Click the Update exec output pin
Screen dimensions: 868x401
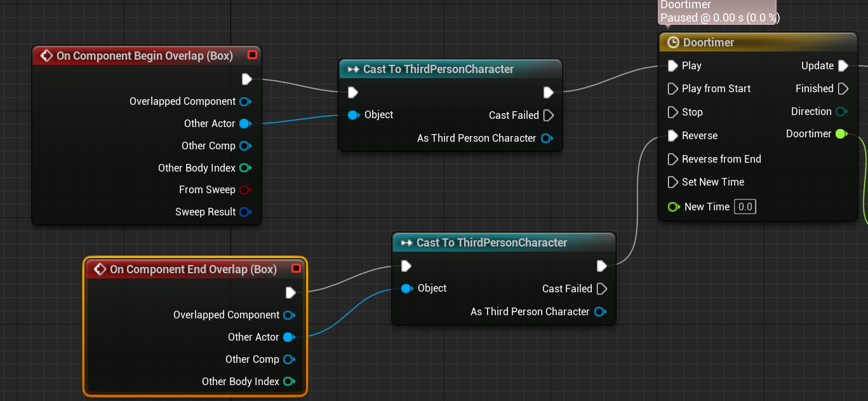click(x=843, y=65)
